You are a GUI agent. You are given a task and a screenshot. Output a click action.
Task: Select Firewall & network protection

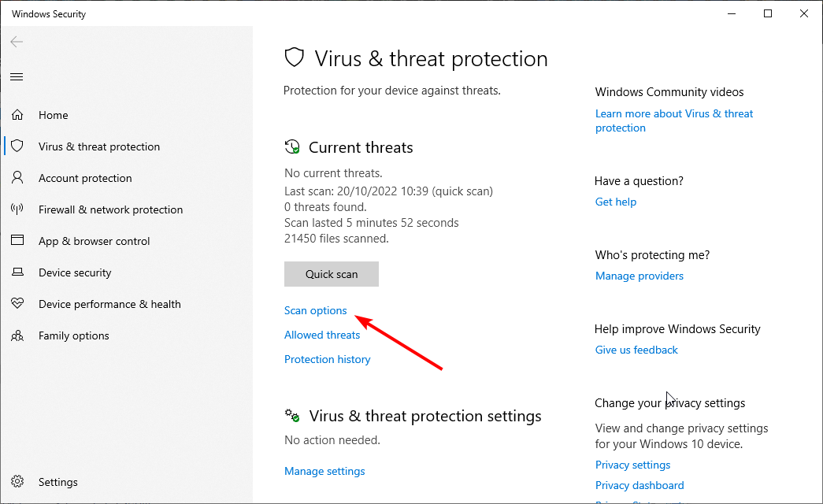[x=110, y=209]
